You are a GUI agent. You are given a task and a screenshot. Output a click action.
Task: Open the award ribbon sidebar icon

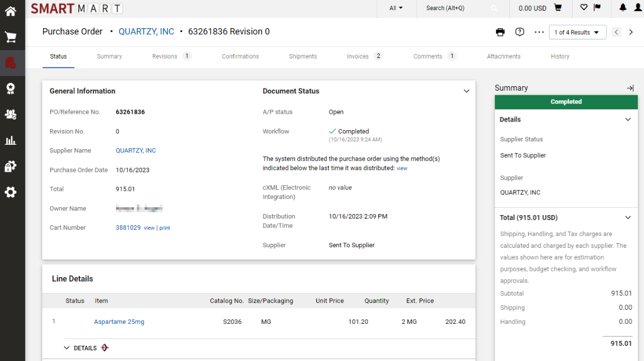[11, 89]
